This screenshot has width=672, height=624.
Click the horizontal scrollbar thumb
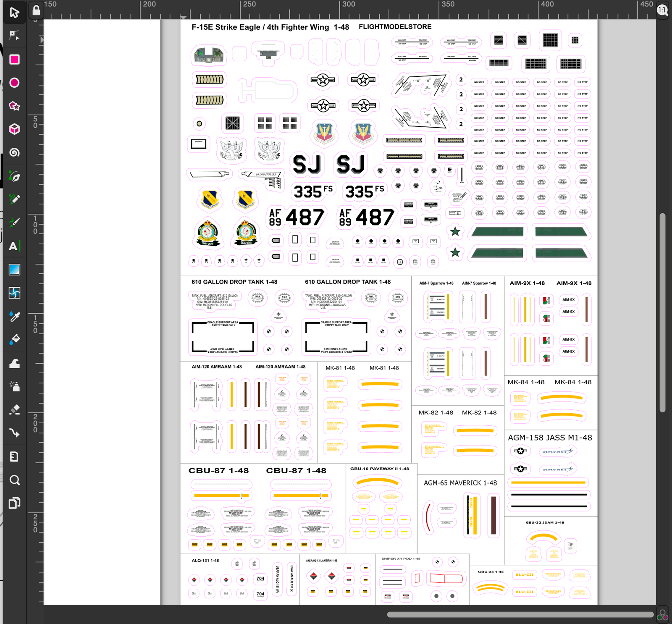click(520, 615)
